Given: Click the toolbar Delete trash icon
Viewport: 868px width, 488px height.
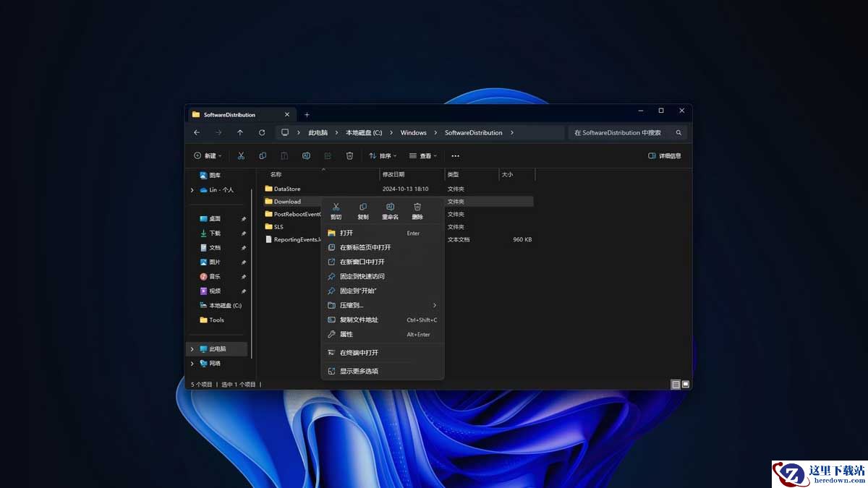Looking at the screenshot, I should tap(349, 155).
